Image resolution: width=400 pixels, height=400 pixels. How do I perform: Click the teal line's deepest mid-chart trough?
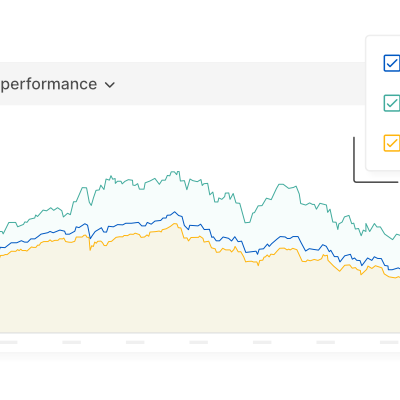(247, 222)
